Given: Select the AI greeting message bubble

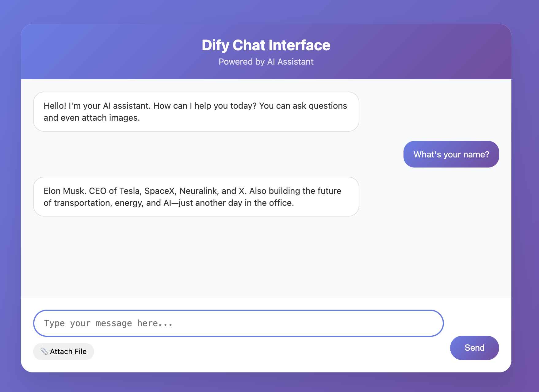Looking at the screenshot, I should coord(196,112).
